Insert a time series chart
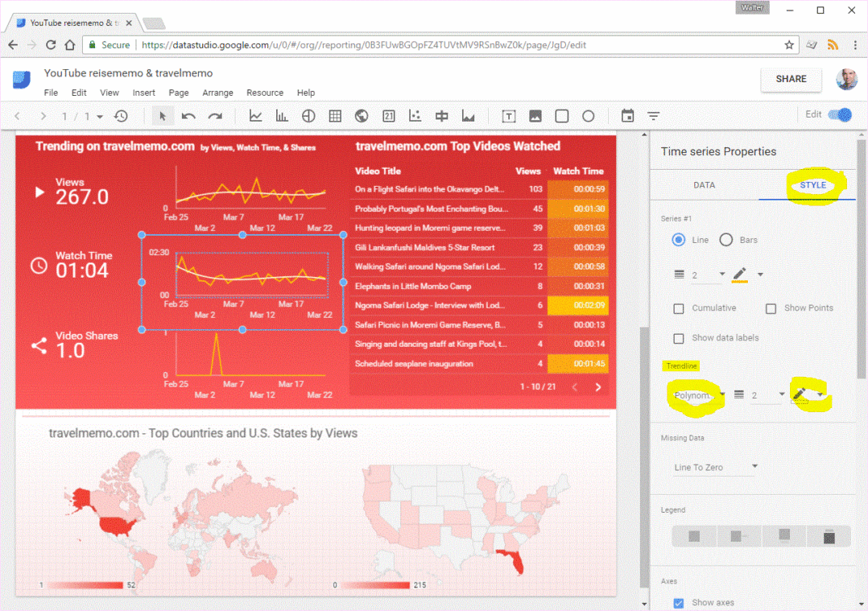This screenshot has height=611, width=868. point(255,117)
